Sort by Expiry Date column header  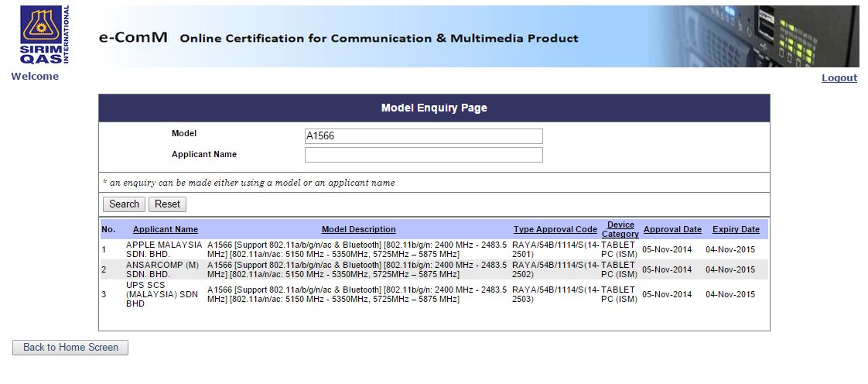tap(736, 229)
